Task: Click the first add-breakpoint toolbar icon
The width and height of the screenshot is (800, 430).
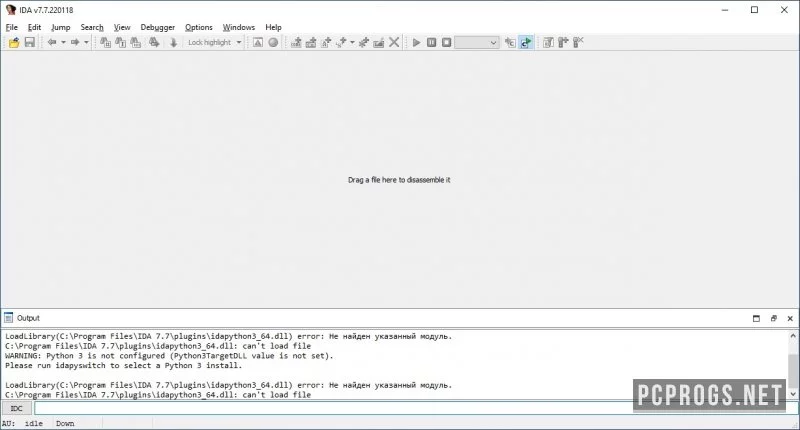Action: click(296, 42)
